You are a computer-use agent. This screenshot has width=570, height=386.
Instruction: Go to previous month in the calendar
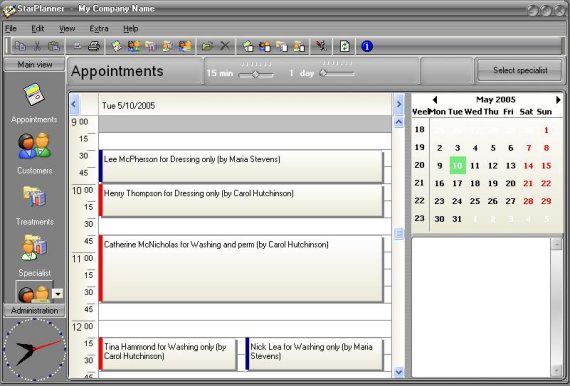pyautogui.click(x=435, y=100)
